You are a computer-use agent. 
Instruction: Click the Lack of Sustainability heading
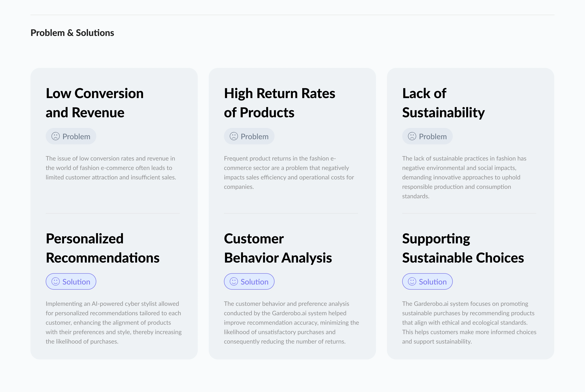click(x=443, y=103)
